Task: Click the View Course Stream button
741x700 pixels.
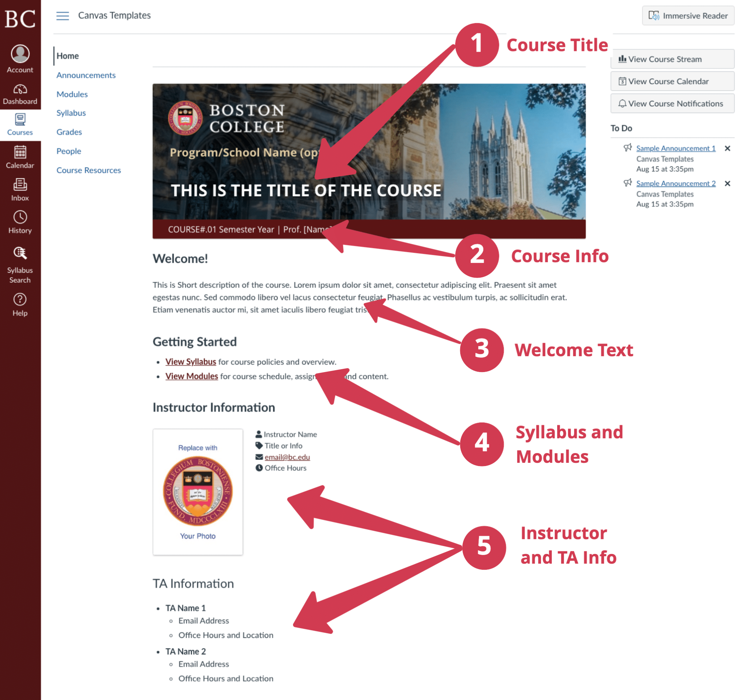Action: (x=672, y=59)
